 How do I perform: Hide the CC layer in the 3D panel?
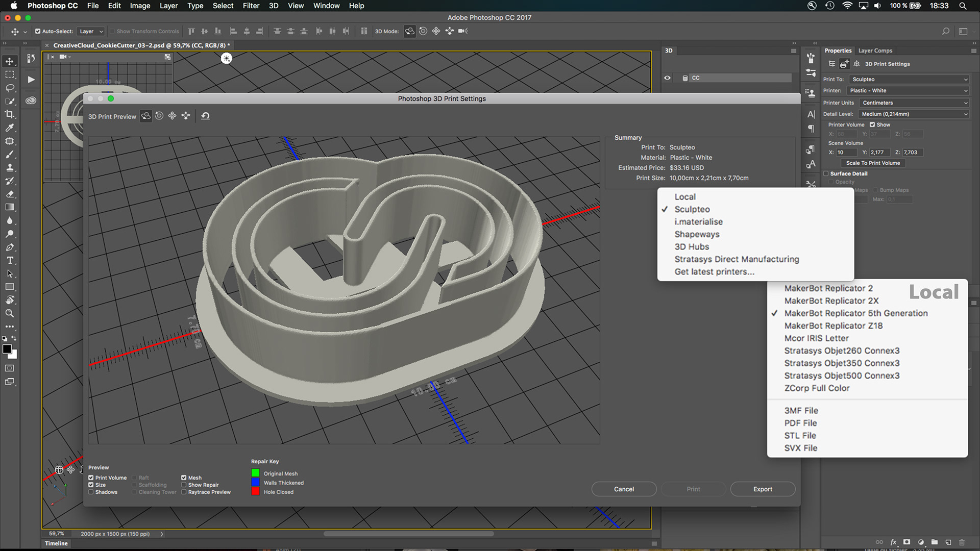[667, 78]
